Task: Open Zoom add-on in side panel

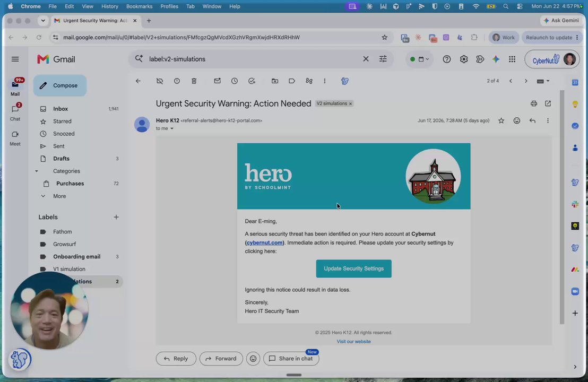Action: click(575, 291)
